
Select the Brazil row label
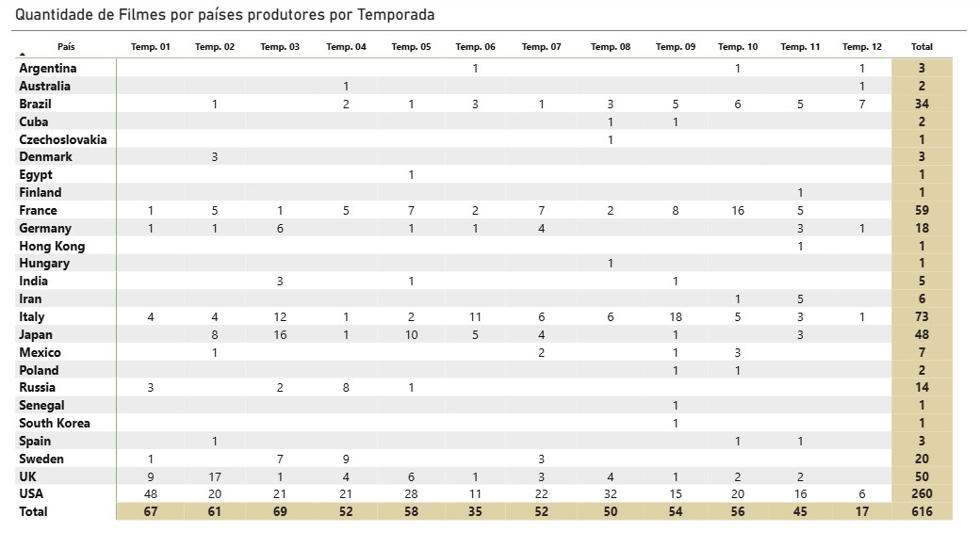coord(35,104)
